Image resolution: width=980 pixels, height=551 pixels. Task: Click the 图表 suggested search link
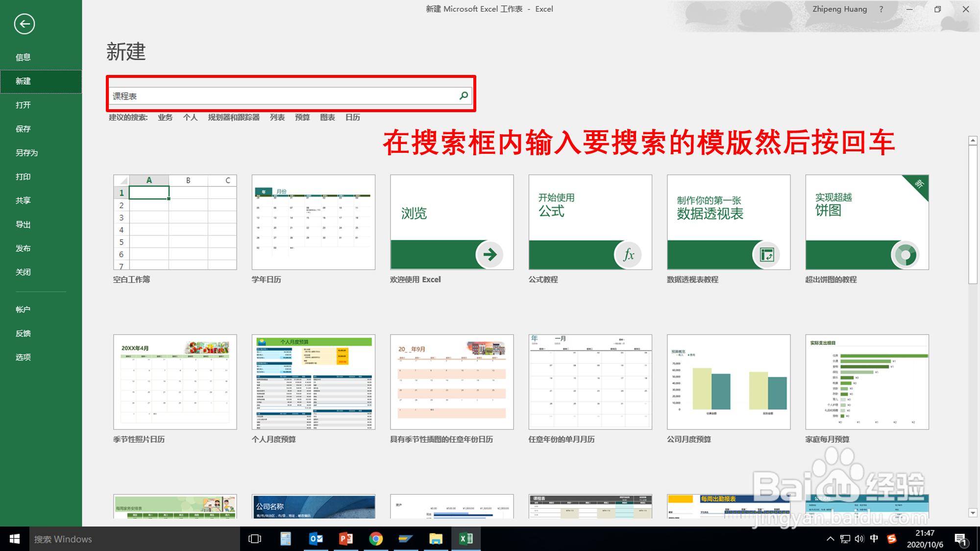[327, 118]
